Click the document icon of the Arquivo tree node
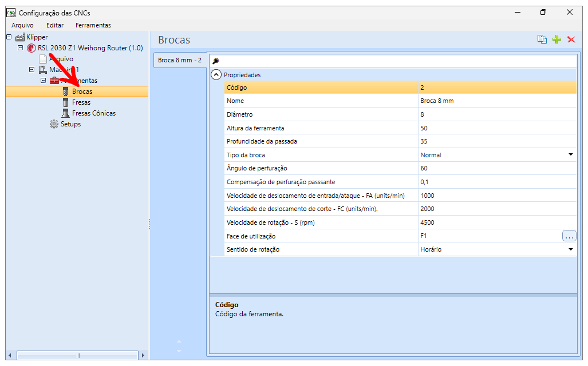 [x=43, y=59]
